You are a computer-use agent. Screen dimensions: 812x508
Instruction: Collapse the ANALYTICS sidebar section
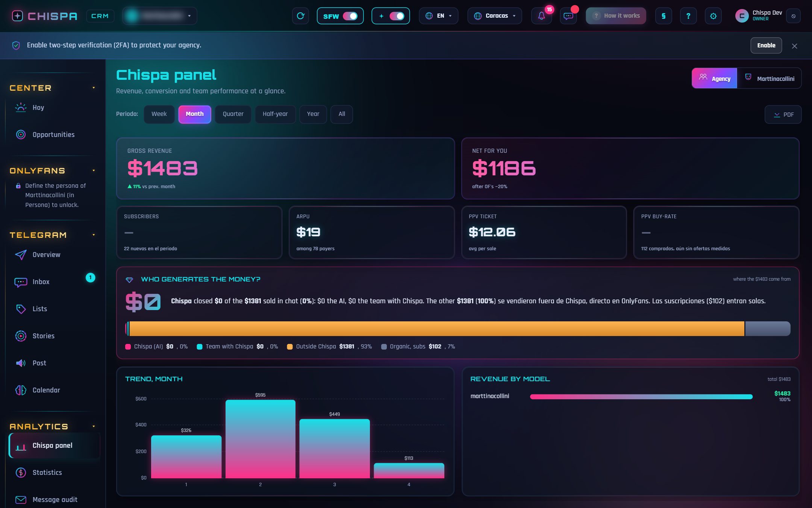(x=94, y=427)
